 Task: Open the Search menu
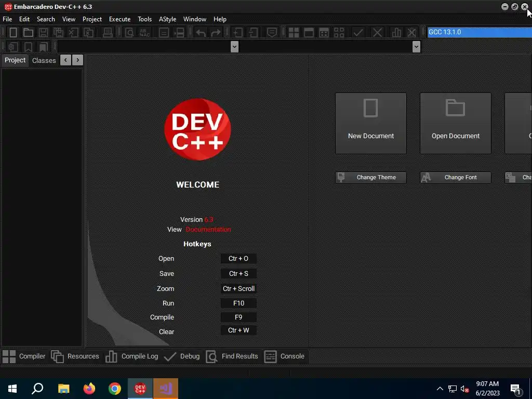coord(46,19)
